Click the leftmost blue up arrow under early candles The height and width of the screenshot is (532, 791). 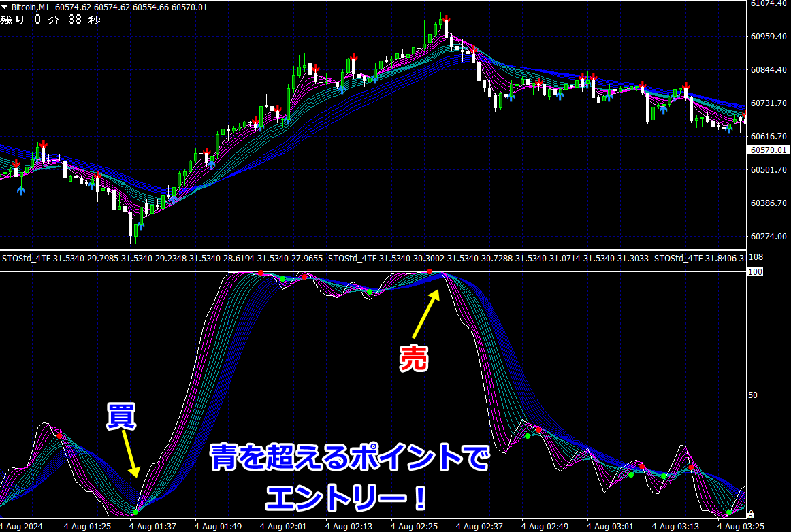pyautogui.click(x=20, y=190)
